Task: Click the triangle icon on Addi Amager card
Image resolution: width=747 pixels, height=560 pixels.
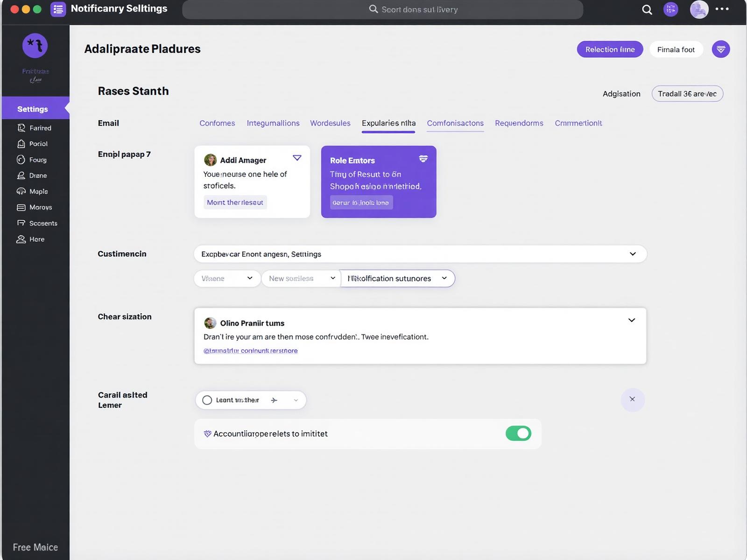Action: click(x=297, y=158)
